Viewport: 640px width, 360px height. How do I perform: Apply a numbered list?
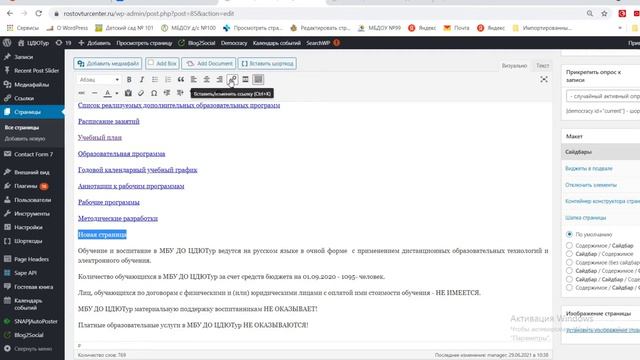168,80
